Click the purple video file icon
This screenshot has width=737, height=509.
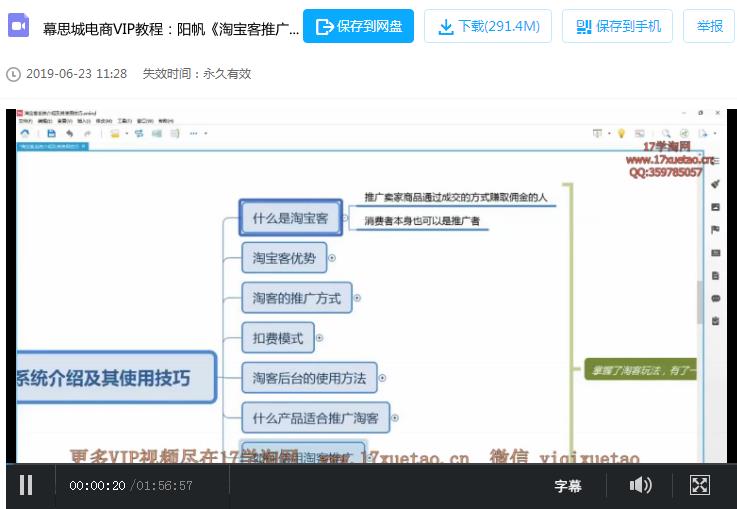click(x=18, y=25)
